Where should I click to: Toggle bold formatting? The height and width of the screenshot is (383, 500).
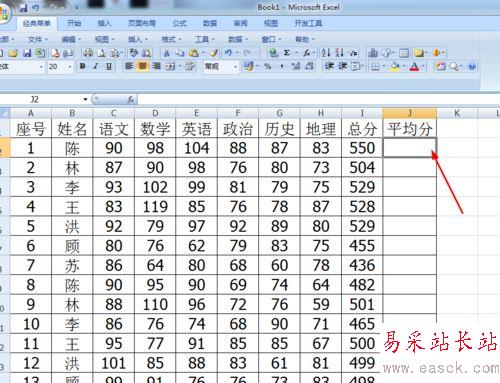pos(82,66)
